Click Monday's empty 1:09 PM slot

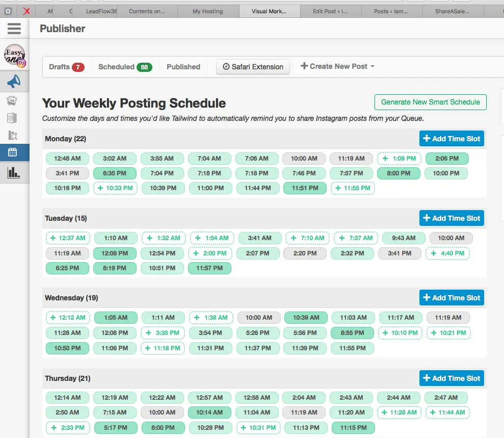[399, 159]
